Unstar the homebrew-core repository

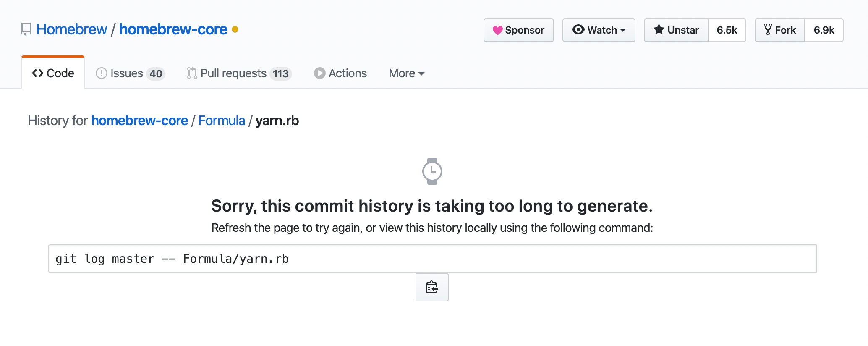click(676, 30)
